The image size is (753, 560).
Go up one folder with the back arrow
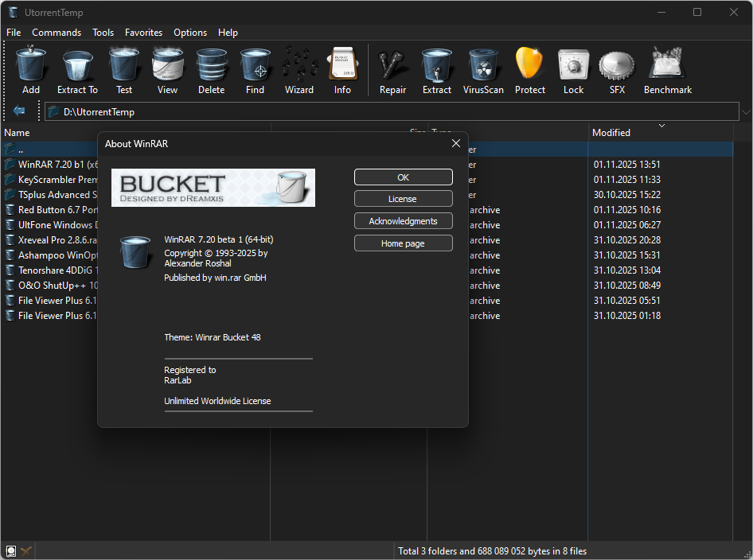click(x=19, y=111)
